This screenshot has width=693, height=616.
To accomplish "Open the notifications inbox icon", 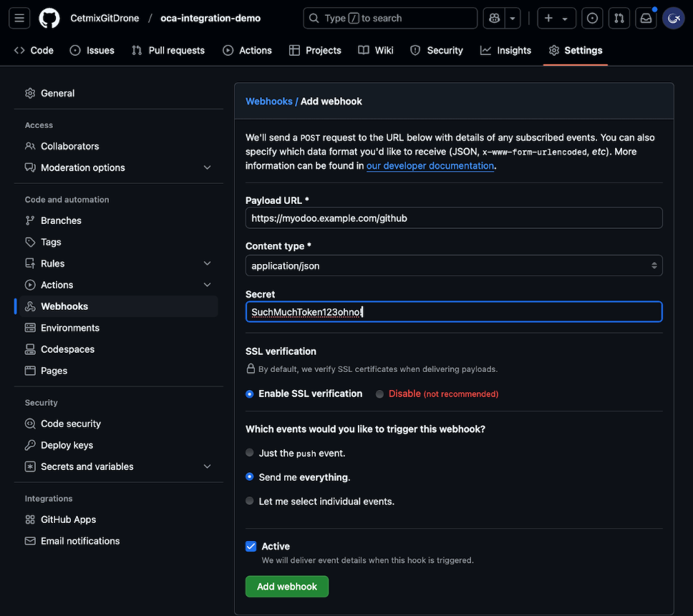I will point(646,18).
